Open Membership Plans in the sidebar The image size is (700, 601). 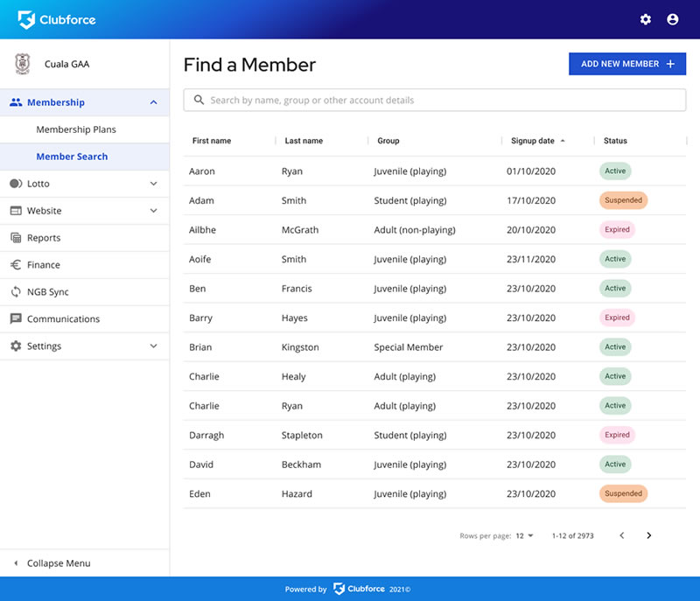pyautogui.click(x=76, y=129)
